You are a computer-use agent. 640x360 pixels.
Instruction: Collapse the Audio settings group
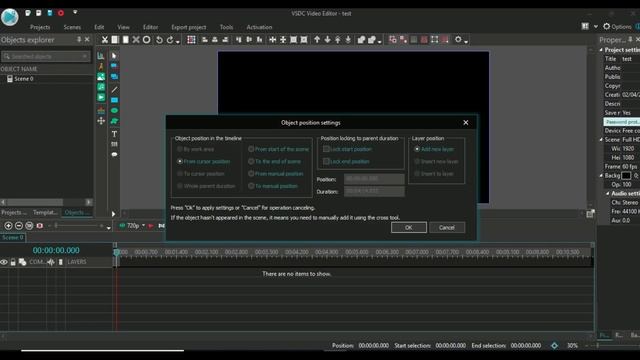point(607,193)
